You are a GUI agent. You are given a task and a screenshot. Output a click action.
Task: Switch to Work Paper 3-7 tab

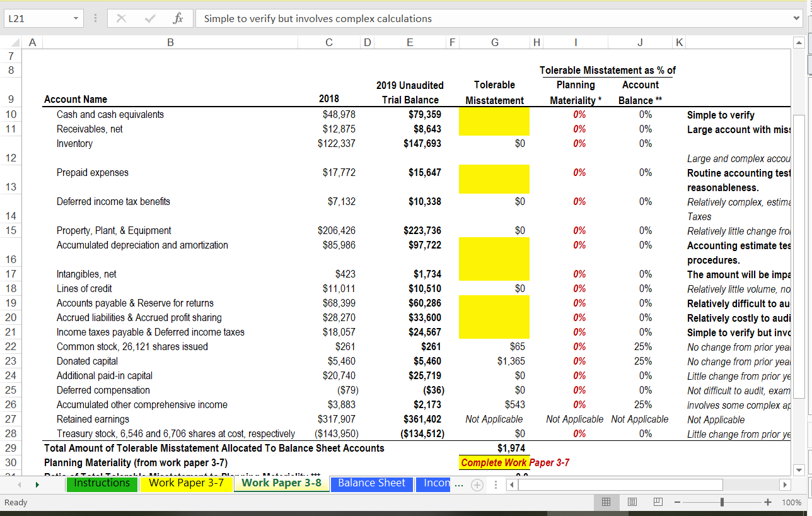(x=186, y=483)
